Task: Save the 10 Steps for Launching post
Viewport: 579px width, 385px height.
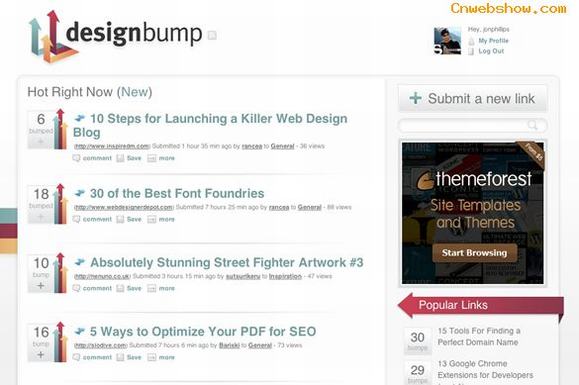Action: (129, 158)
